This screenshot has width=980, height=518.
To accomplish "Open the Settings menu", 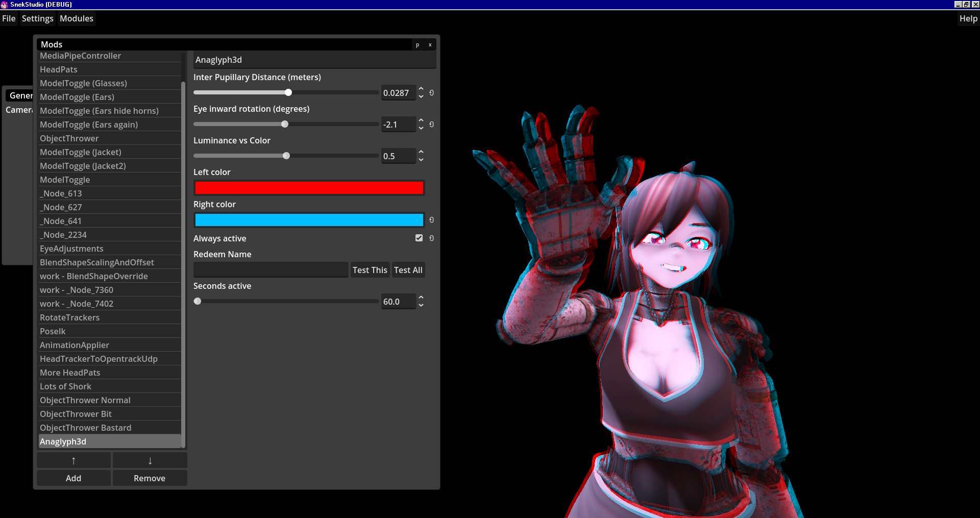I will point(37,19).
